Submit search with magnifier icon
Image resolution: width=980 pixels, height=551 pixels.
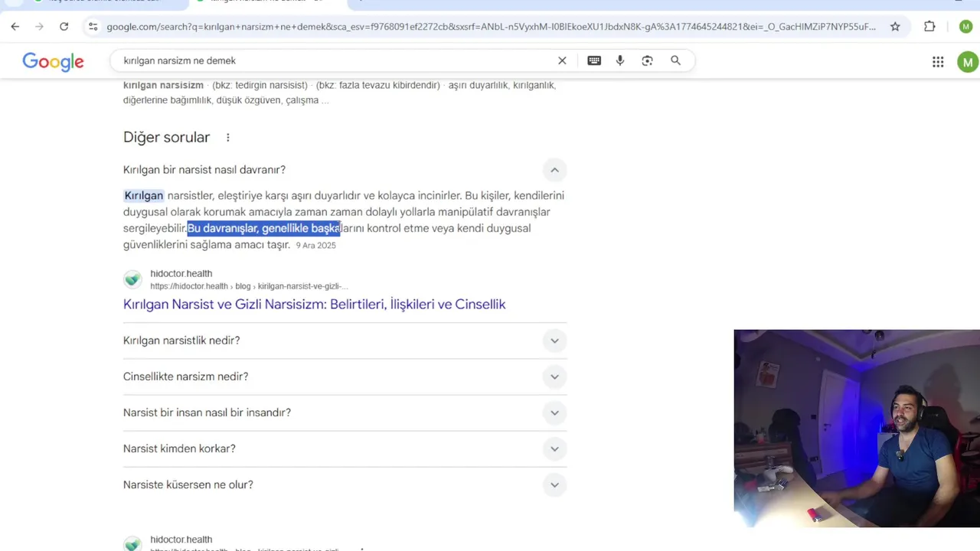pos(675,60)
